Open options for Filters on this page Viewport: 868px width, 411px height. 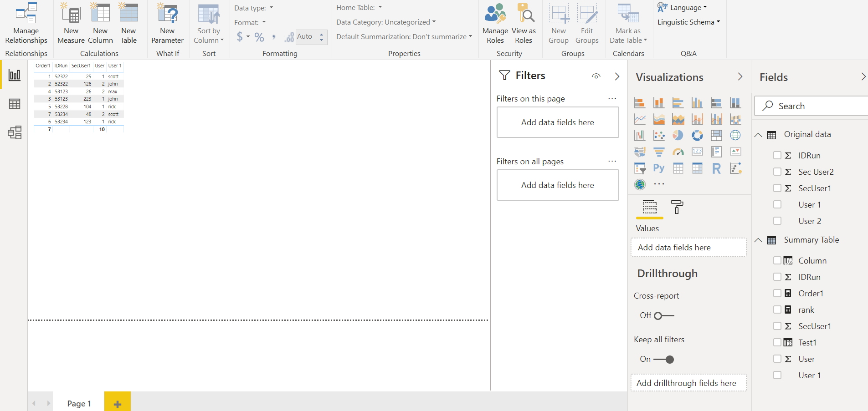(x=612, y=98)
